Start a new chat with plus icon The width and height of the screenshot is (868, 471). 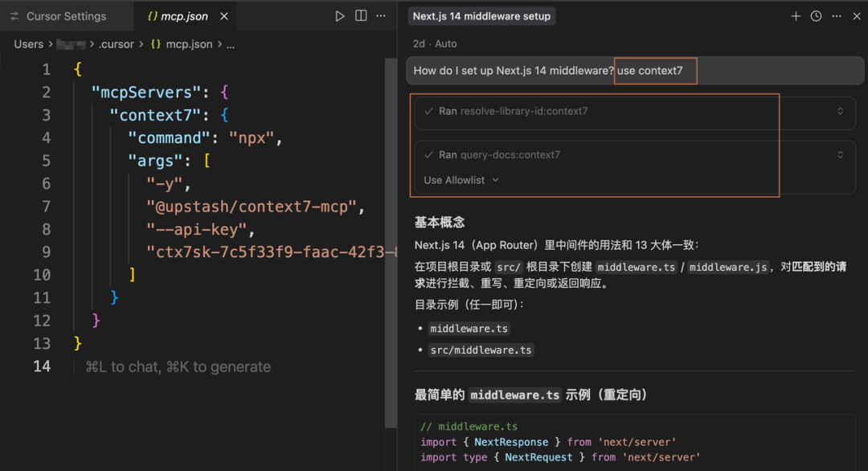pyautogui.click(x=796, y=16)
